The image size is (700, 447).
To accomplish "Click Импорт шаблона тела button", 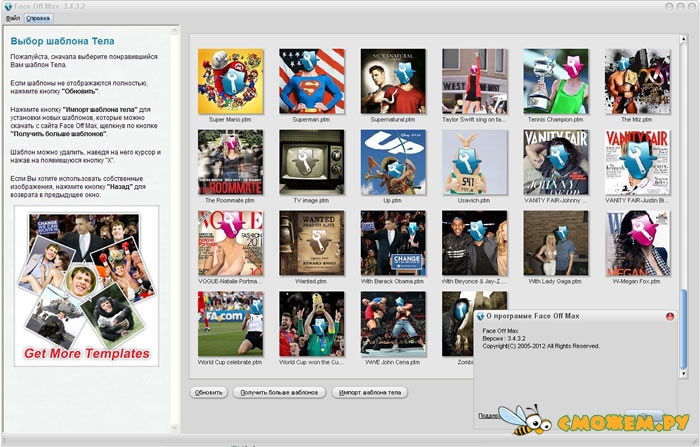I will [370, 393].
